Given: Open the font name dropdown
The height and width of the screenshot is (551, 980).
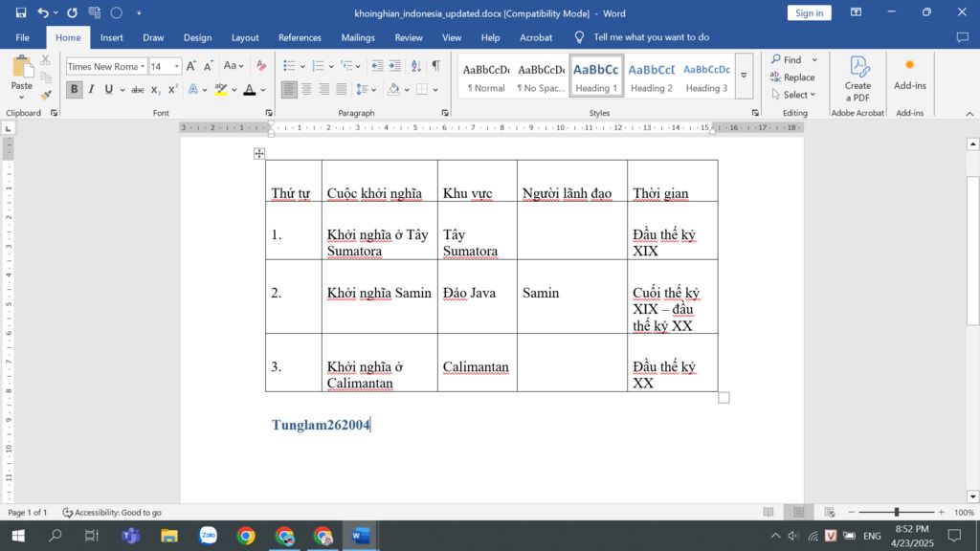Looking at the screenshot, I should click(x=144, y=66).
